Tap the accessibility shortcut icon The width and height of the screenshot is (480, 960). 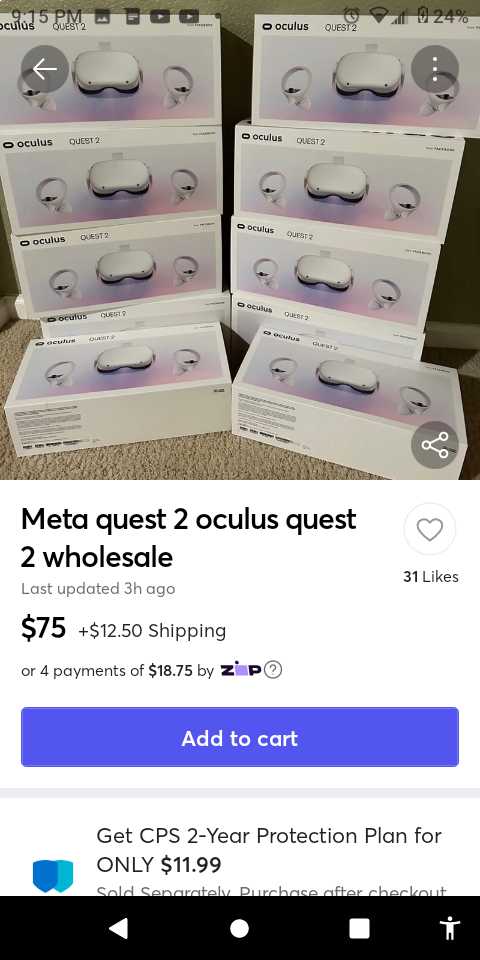451,928
